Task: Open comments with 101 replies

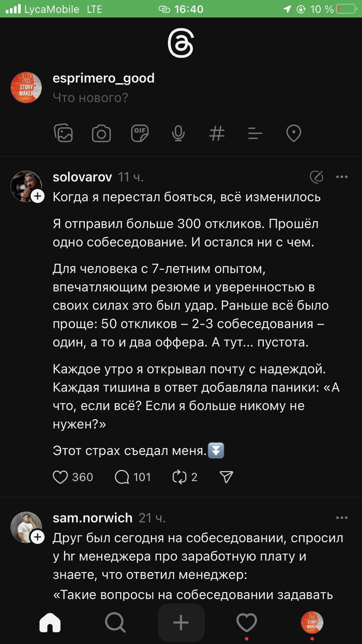Action: pos(122,477)
